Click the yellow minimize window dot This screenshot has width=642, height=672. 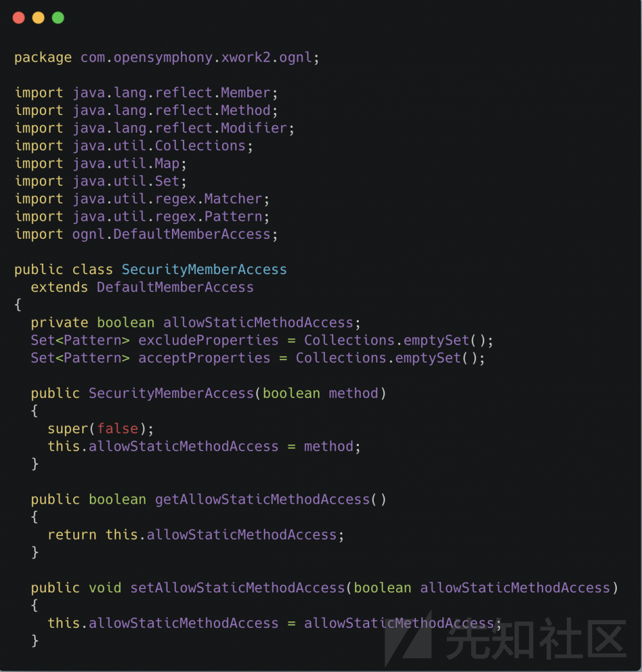point(39,17)
